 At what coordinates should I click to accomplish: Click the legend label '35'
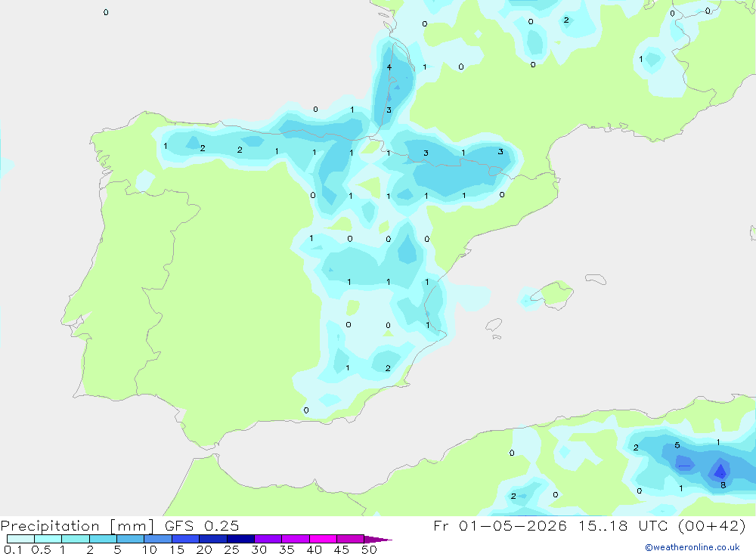click(x=287, y=549)
